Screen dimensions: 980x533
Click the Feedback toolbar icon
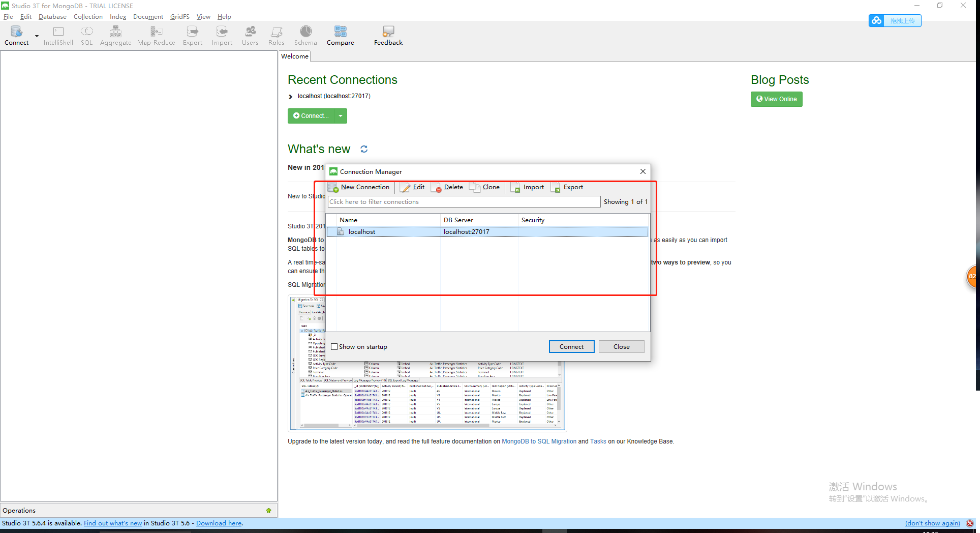click(x=388, y=36)
